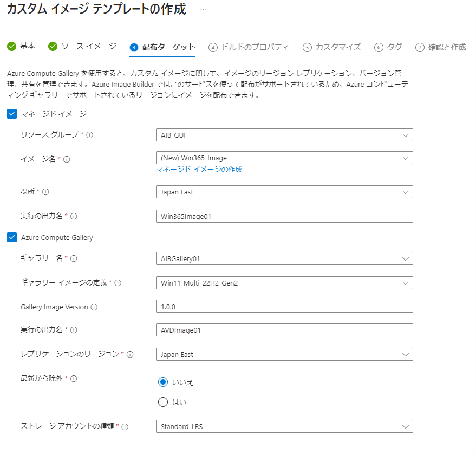Click info icon beside ギャラリー名

74,258
